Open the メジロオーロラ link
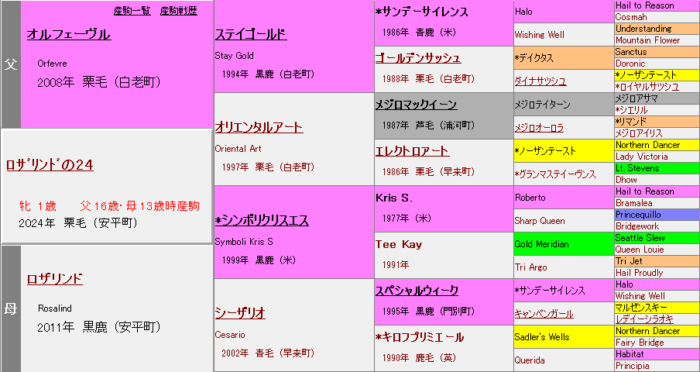Screen dimensions: 700x372 point(539,128)
